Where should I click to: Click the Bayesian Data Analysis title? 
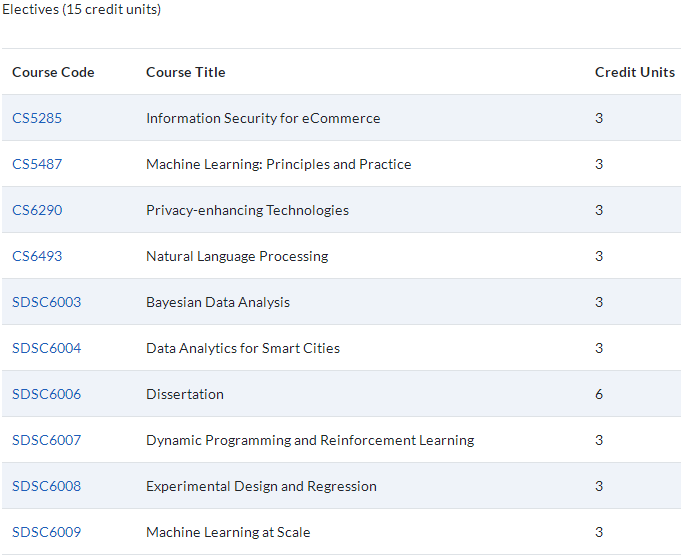[x=218, y=302]
